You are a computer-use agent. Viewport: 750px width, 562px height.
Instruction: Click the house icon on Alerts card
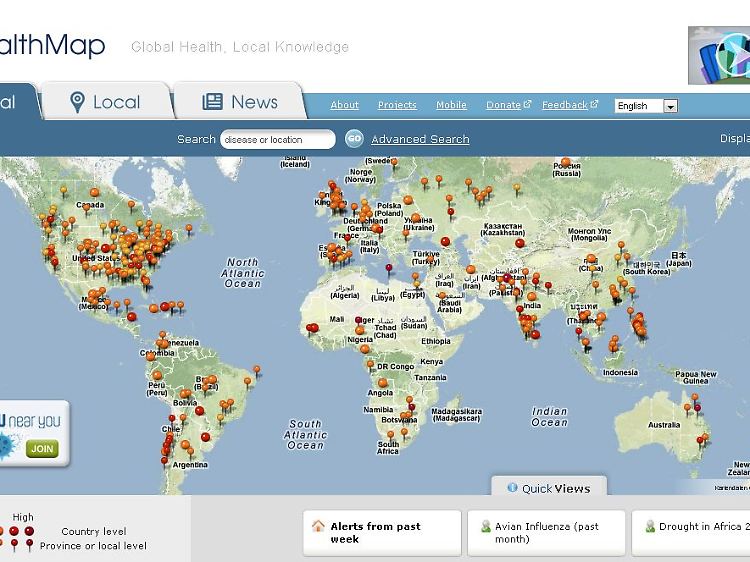(318, 526)
